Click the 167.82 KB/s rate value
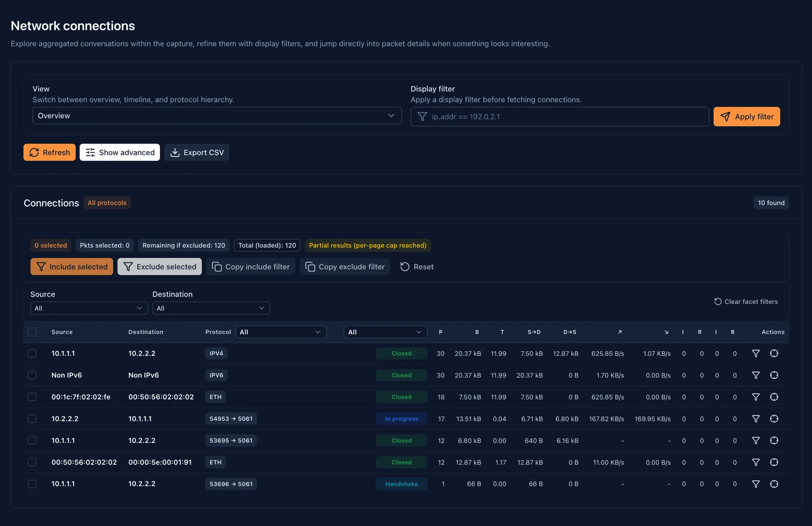This screenshot has height=526, width=812. click(x=606, y=419)
